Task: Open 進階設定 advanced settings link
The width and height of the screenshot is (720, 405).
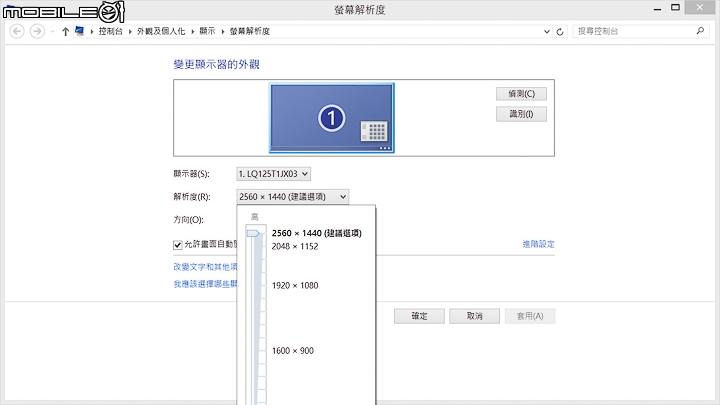Action: coord(538,244)
